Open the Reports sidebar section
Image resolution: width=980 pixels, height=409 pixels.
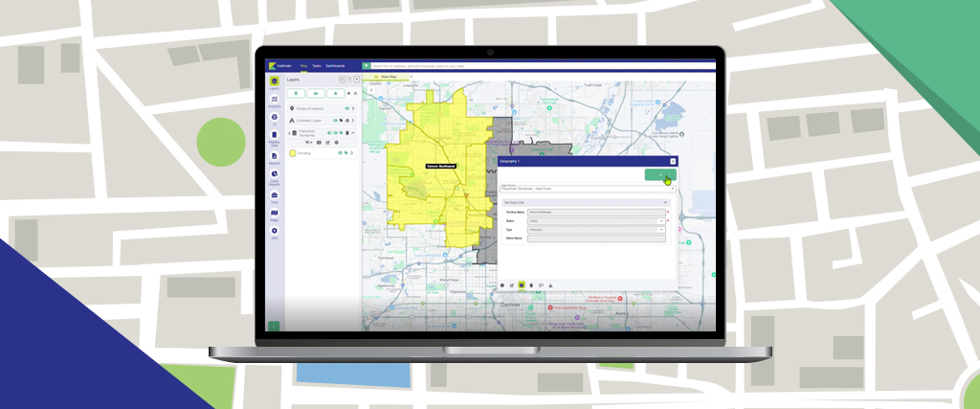click(275, 158)
